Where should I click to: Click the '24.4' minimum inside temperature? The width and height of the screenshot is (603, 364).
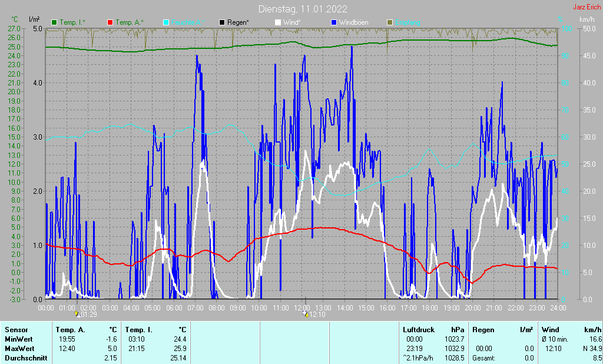coord(180,339)
